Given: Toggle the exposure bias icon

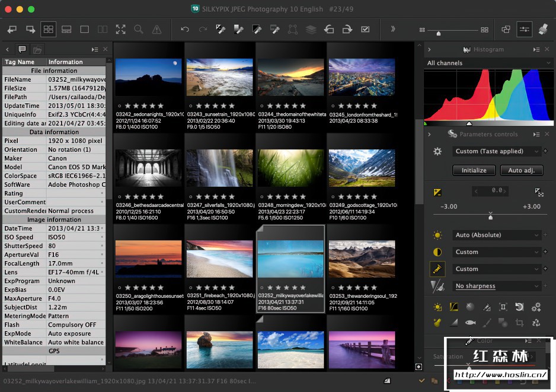Looking at the screenshot, I should pyautogui.click(x=437, y=192).
